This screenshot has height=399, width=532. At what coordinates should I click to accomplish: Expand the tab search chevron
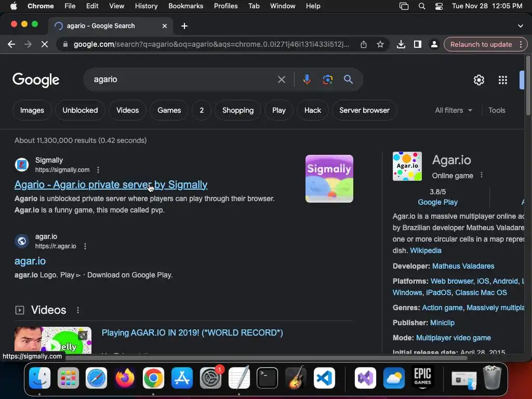521,26
